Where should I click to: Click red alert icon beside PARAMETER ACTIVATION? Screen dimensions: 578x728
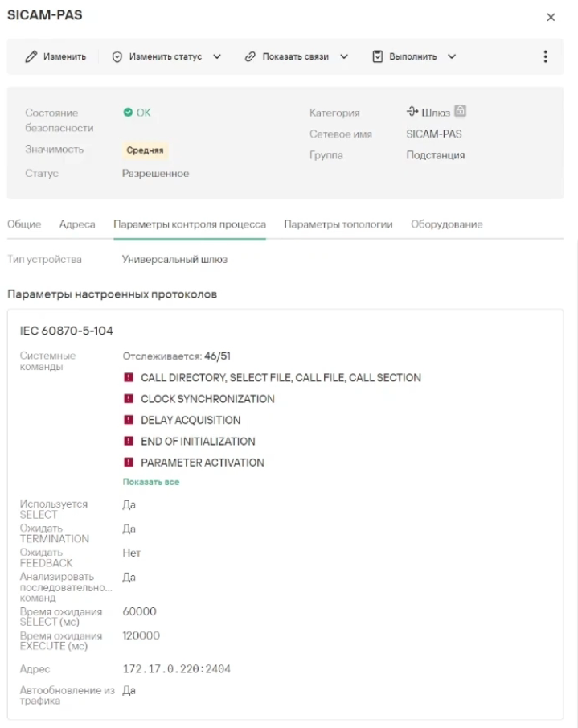click(128, 463)
